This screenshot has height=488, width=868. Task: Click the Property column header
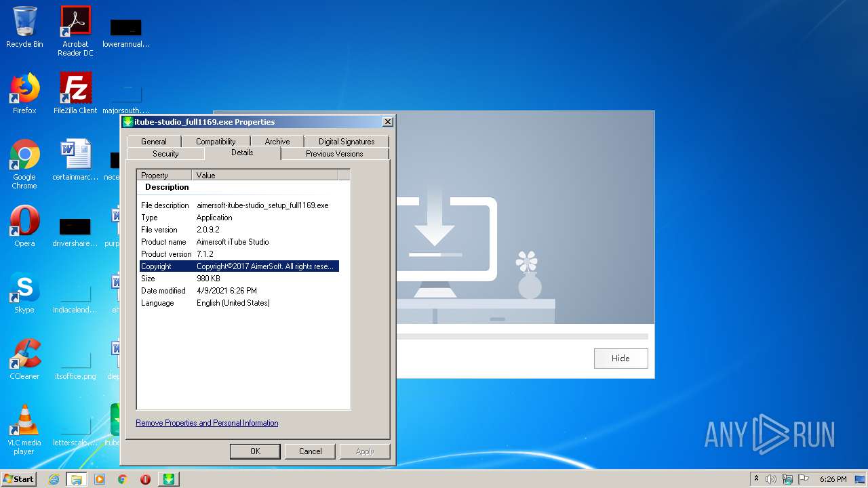164,176
